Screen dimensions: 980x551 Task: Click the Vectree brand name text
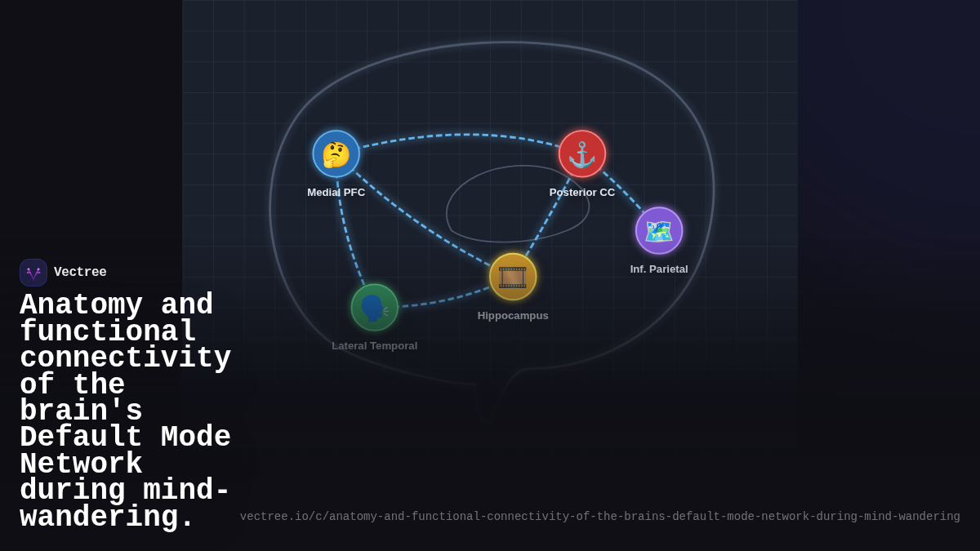click(x=80, y=273)
